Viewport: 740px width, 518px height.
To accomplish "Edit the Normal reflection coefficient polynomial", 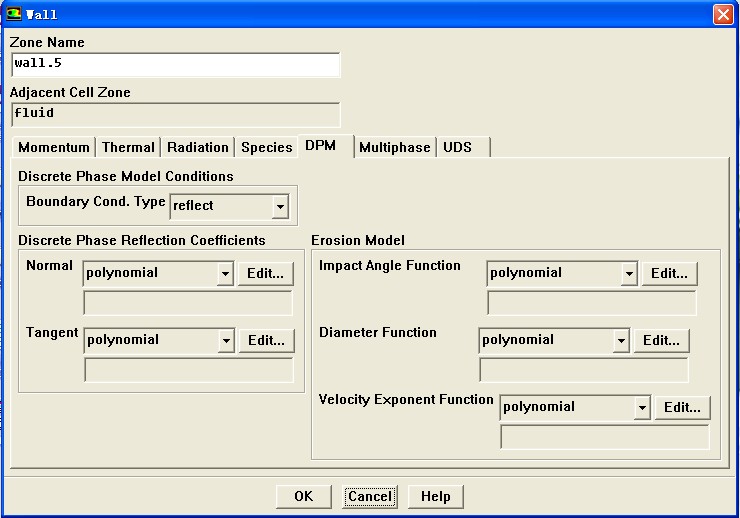I will coord(266,274).
